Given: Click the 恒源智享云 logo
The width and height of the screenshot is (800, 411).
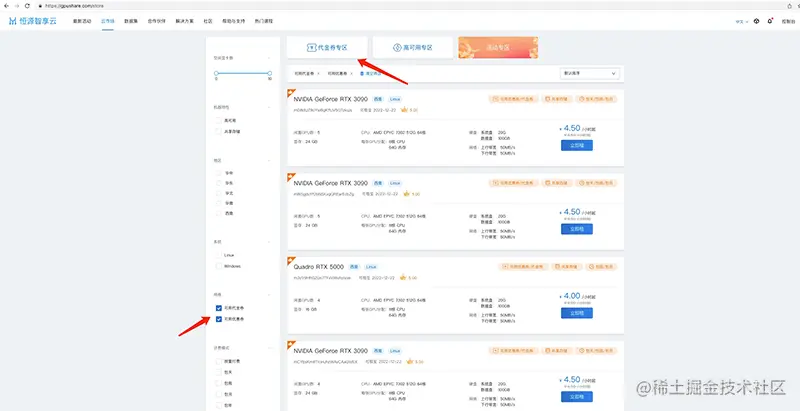Looking at the screenshot, I should pyautogui.click(x=33, y=21).
